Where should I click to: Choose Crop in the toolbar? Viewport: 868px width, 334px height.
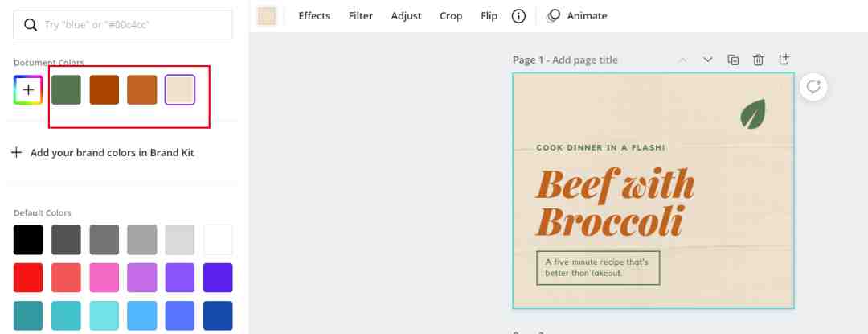(x=451, y=16)
